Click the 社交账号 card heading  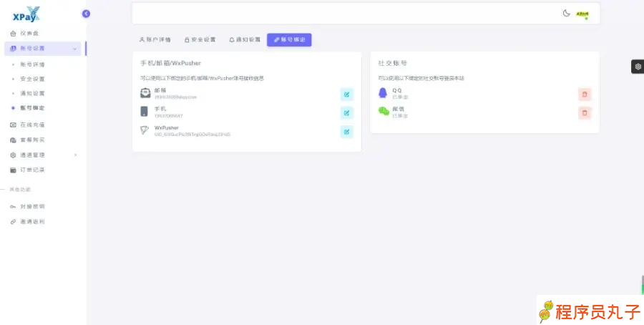click(x=393, y=63)
